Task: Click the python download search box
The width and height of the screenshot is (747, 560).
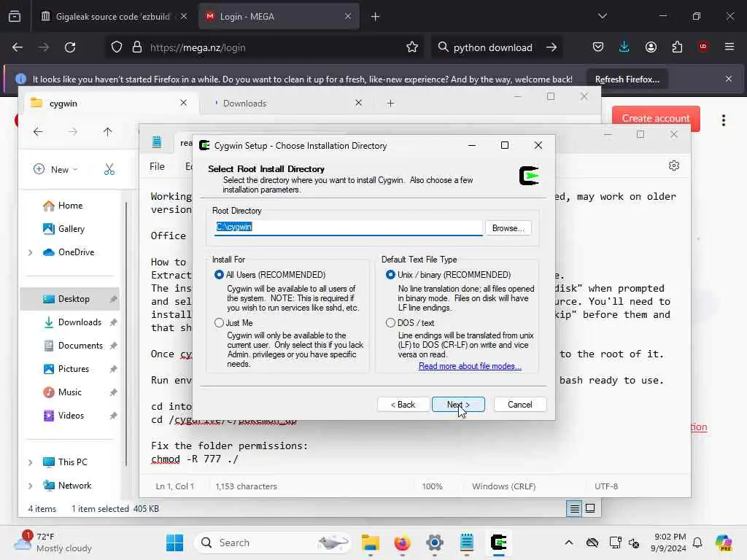Action: 492,47
